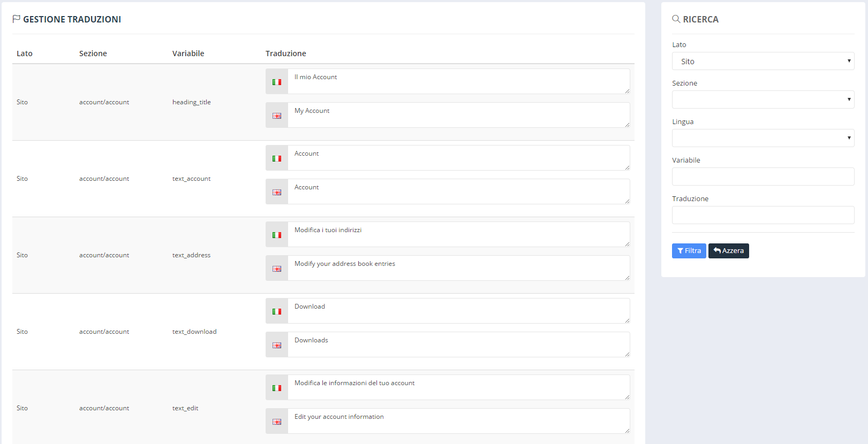
Task: Edit 'Edit your account information' textarea
Action: pos(459,421)
